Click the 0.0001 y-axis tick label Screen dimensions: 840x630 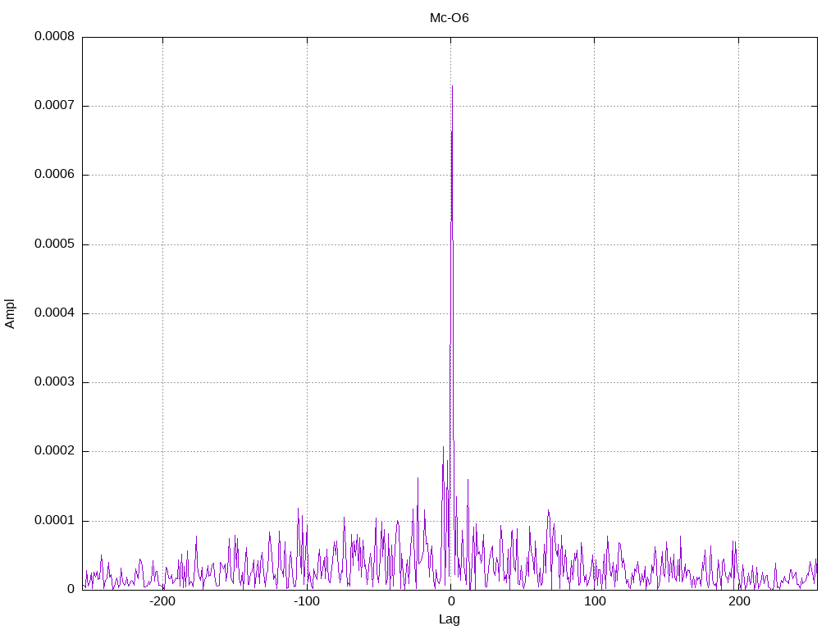(55, 520)
